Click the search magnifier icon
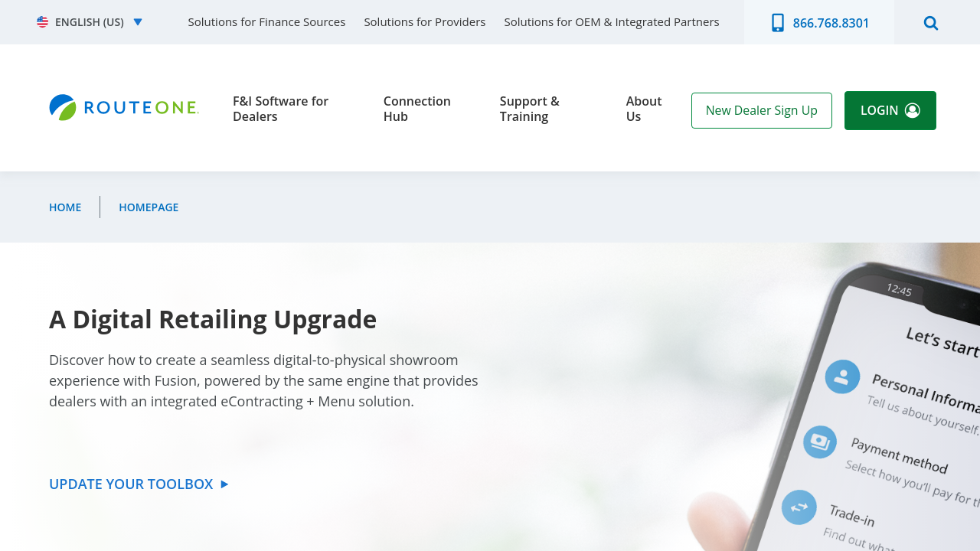Viewport: 980px width, 551px height. point(931,23)
